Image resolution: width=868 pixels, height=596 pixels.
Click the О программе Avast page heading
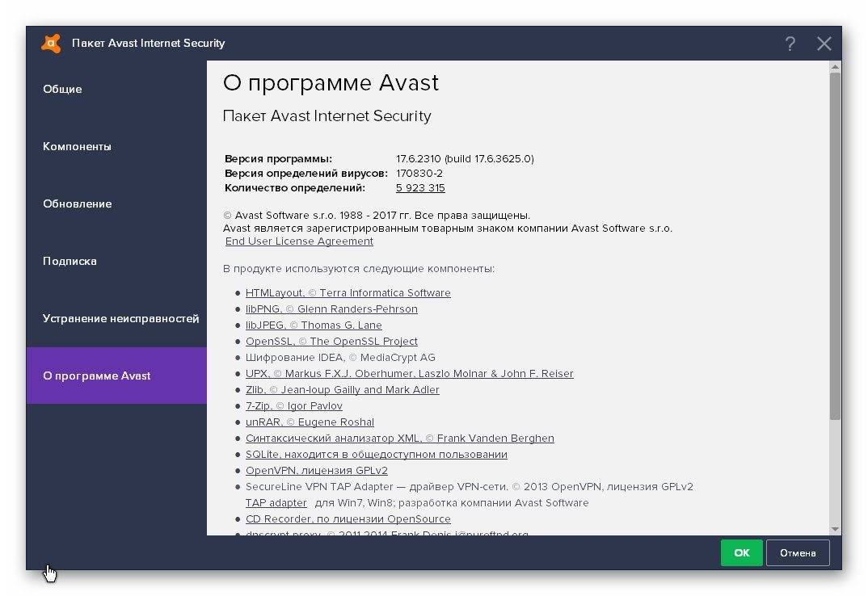click(331, 83)
